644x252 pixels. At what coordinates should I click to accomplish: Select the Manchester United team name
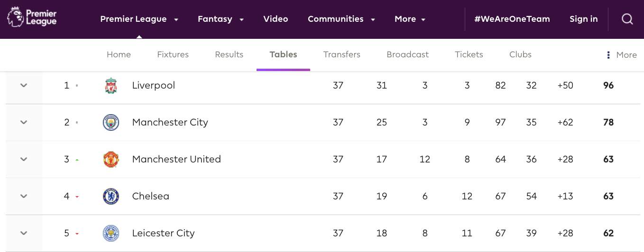tap(176, 160)
